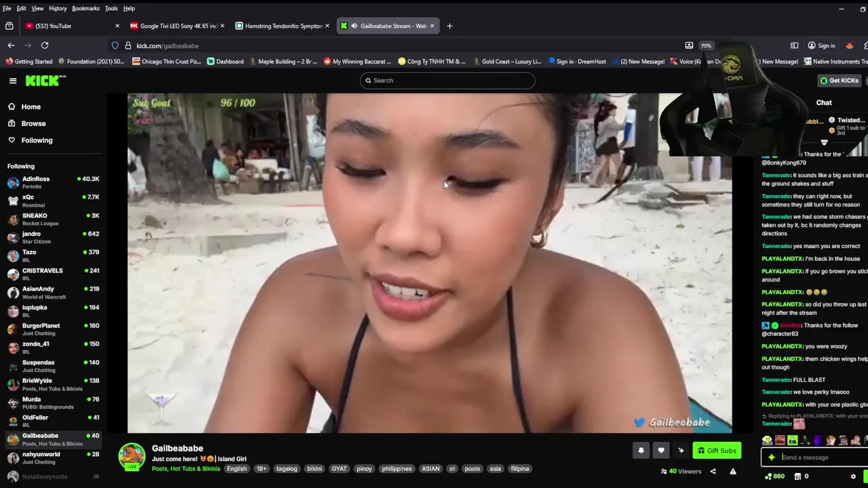Open the Gailbeababe streamer avatar
868x488 pixels.
(132, 457)
